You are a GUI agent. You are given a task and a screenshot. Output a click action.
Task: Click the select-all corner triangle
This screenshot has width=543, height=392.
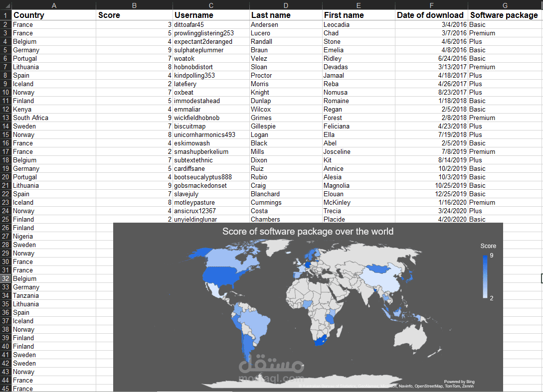(x=6, y=5)
